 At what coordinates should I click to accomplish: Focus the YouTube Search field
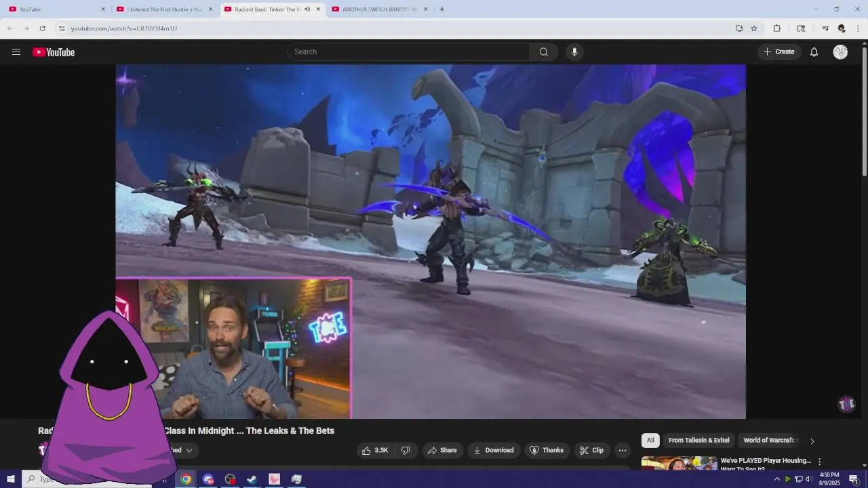tap(409, 52)
